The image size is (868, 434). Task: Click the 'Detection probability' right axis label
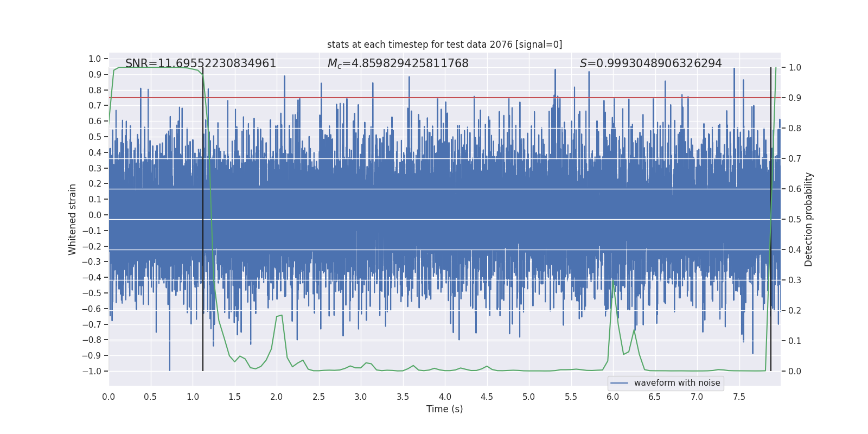809,219
